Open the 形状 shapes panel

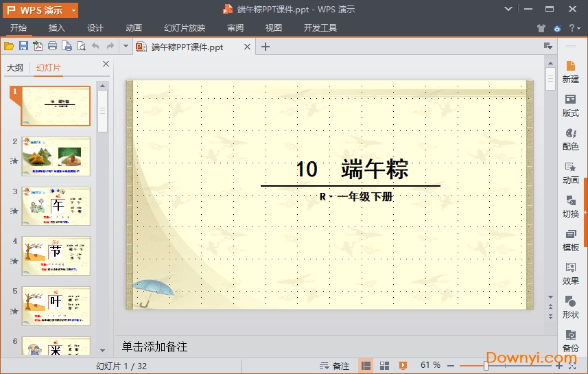(570, 307)
